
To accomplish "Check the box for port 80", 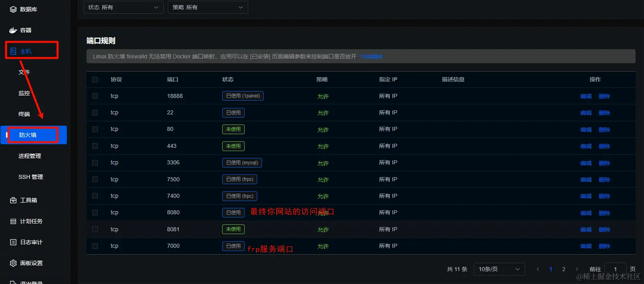I will pyautogui.click(x=95, y=129).
